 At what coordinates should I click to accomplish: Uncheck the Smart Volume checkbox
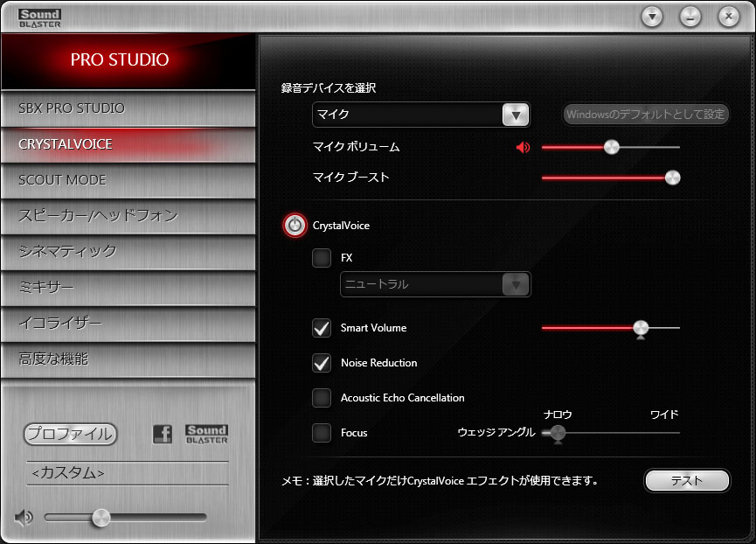tap(322, 328)
